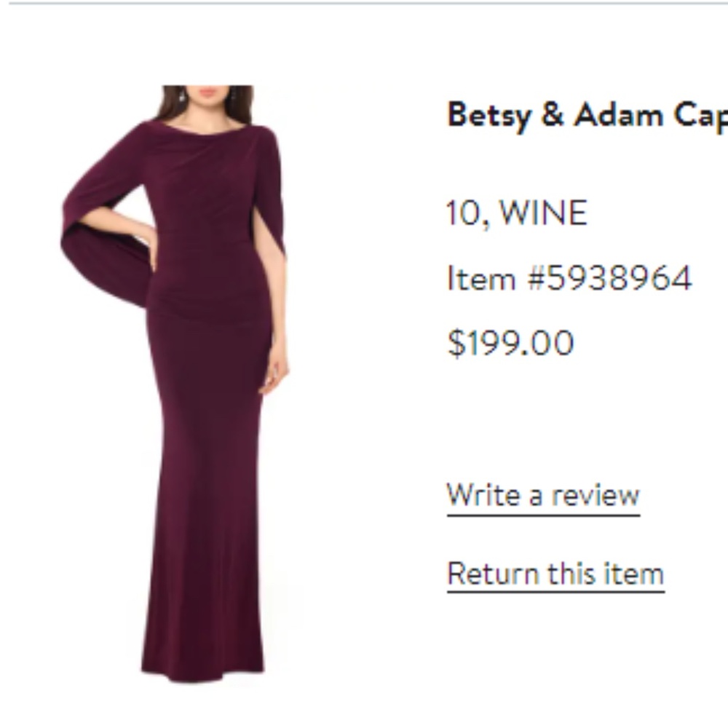
Task: Begin writing a review for this dress
Action: (545, 495)
